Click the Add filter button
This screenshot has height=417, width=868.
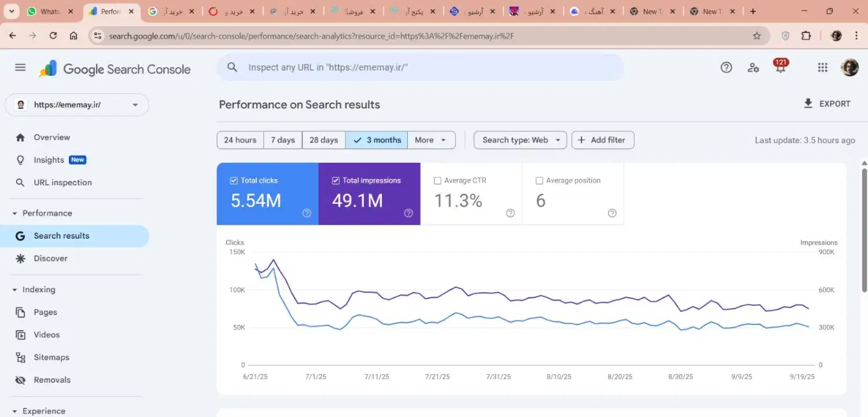602,140
